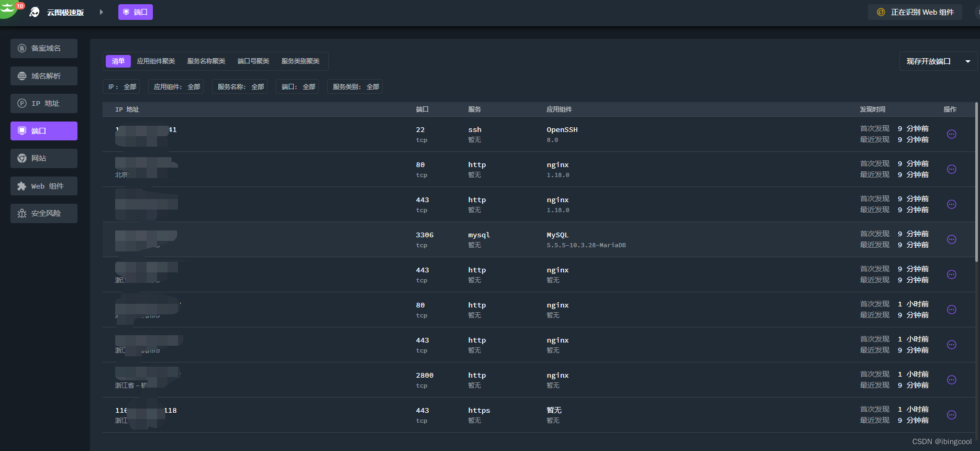Image resolution: width=980 pixels, height=451 pixels.
Task: Click port number 2800
Action: click(x=425, y=375)
